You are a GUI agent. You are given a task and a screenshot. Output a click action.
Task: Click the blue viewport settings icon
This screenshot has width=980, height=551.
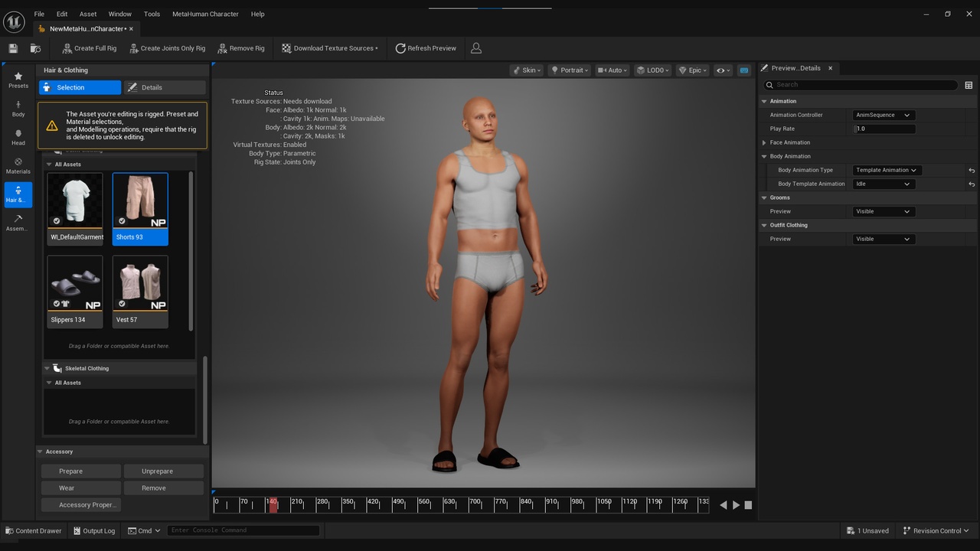pos(743,70)
